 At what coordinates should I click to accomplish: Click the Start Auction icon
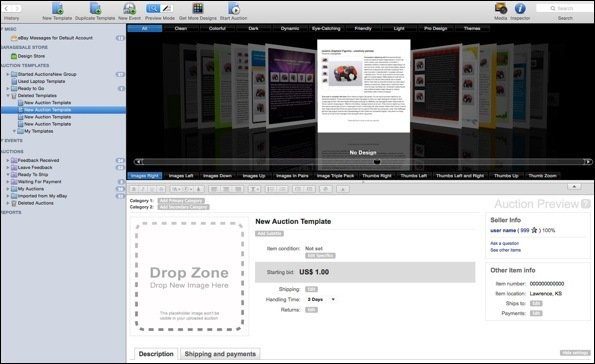click(x=233, y=8)
